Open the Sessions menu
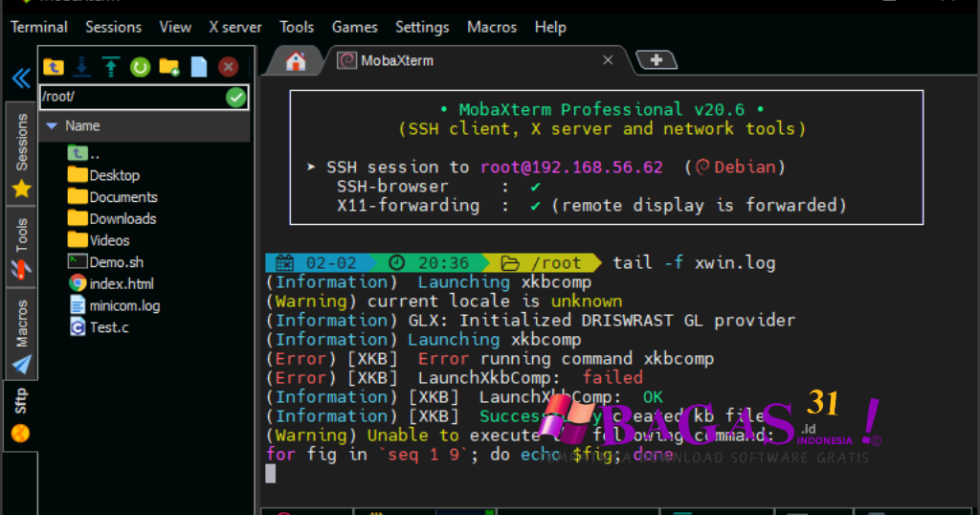Viewport: 980px width, 515px height. 113,28
